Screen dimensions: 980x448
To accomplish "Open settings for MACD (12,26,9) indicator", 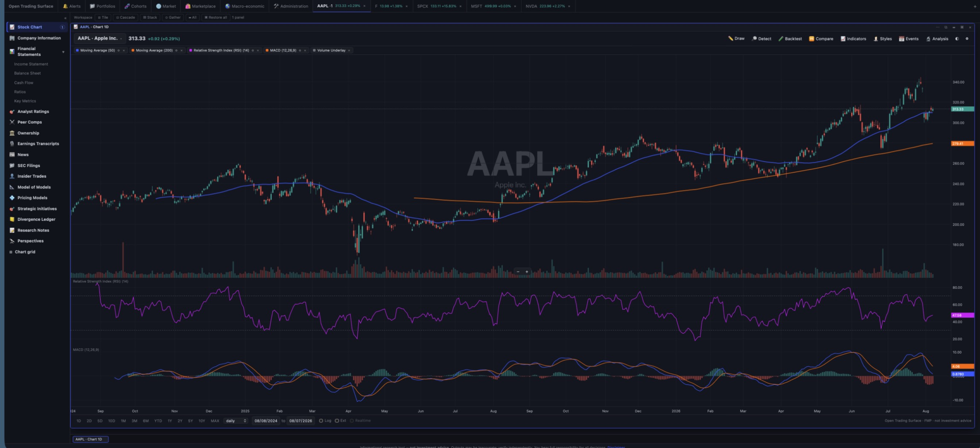I will point(300,50).
